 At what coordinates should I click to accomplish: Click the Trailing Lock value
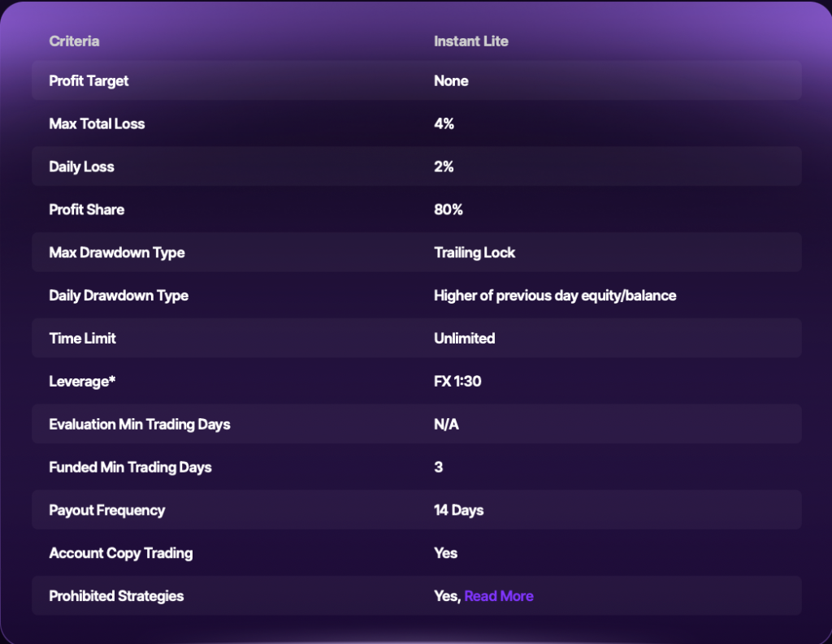coord(474,253)
